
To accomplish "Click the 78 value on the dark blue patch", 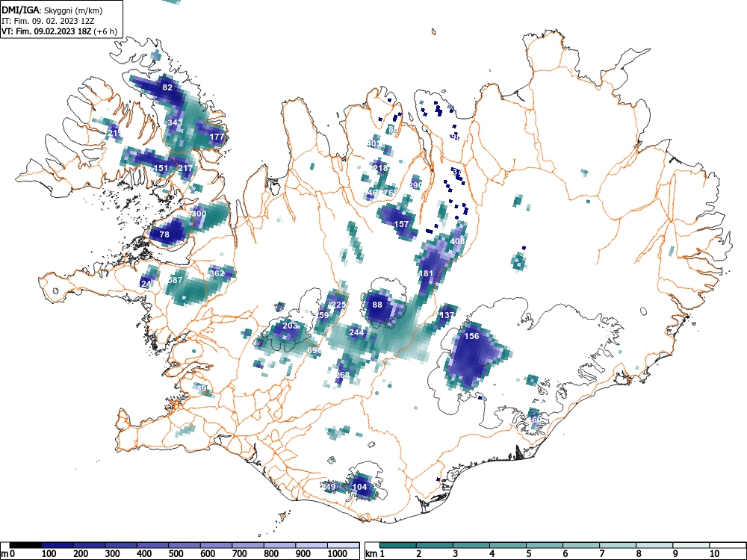I will 164,234.
